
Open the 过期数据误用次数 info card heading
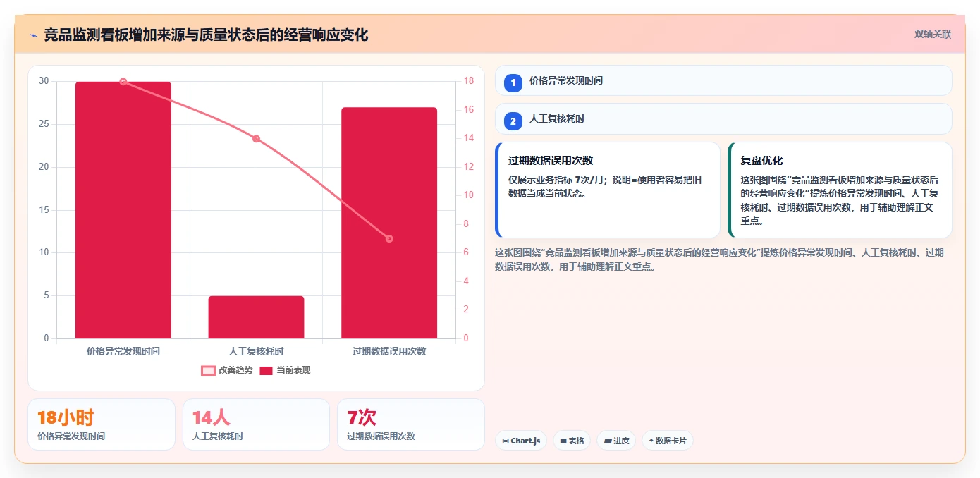pos(551,161)
